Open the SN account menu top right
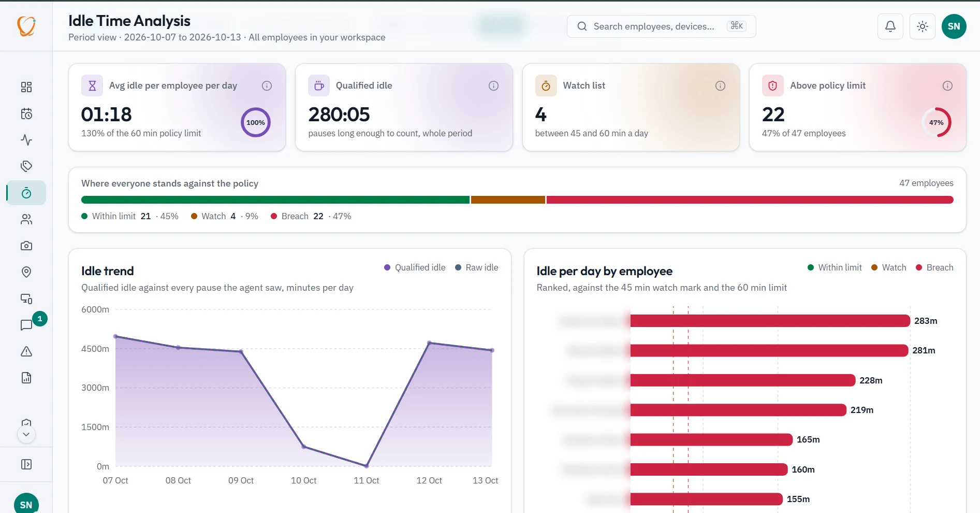 click(x=954, y=26)
